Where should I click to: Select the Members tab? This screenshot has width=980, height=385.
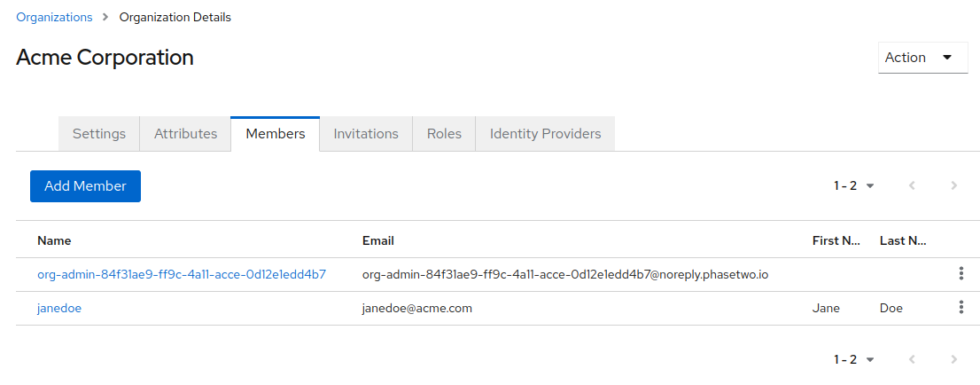coord(275,133)
